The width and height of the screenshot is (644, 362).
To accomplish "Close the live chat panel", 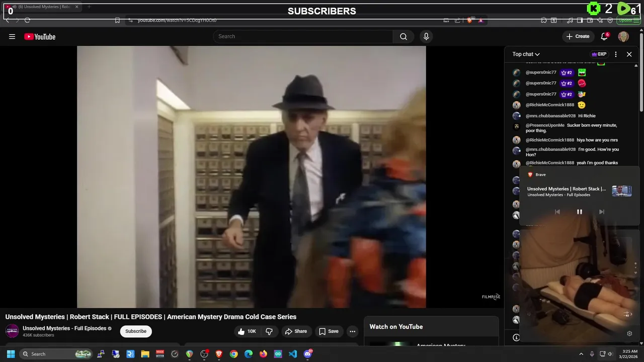I will [629, 54].
